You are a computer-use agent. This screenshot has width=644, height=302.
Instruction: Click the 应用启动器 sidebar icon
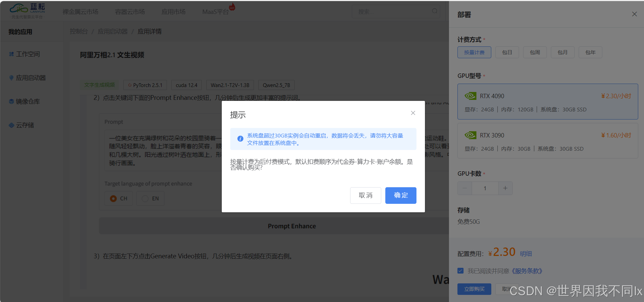tap(12, 78)
